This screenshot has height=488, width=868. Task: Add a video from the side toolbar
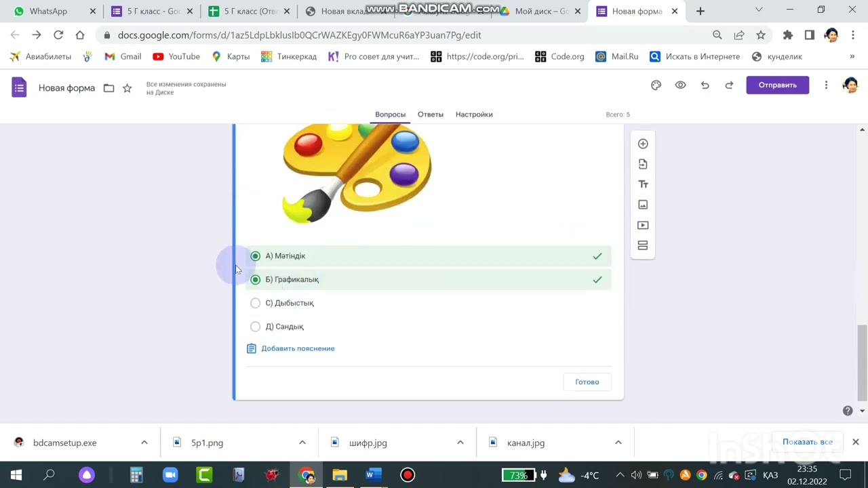point(643,225)
